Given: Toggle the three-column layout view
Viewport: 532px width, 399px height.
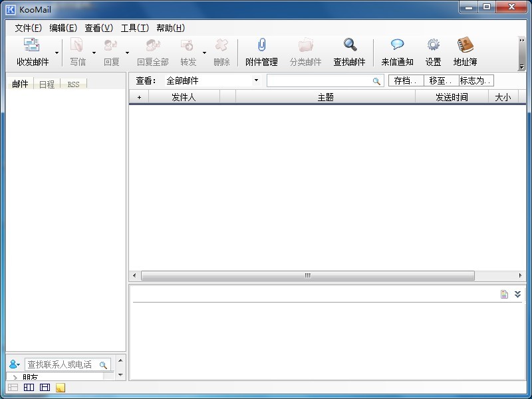Looking at the screenshot, I should pyautogui.click(x=29, y=388).
